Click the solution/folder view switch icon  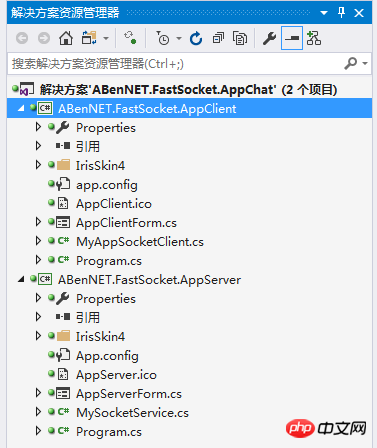[x=89, y=38]
